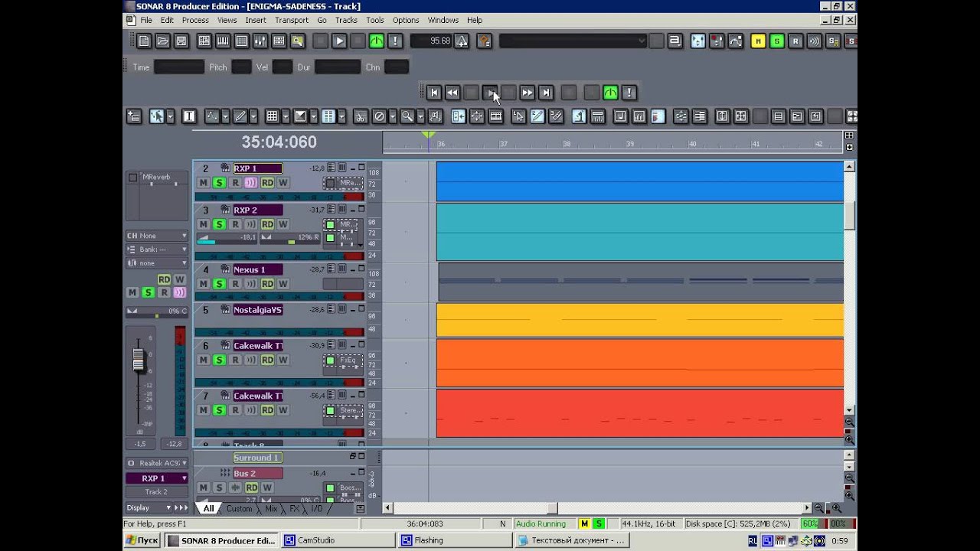The image size is (980, 551).
Task: Select the Mute tool icon
Action: point(379,116)
